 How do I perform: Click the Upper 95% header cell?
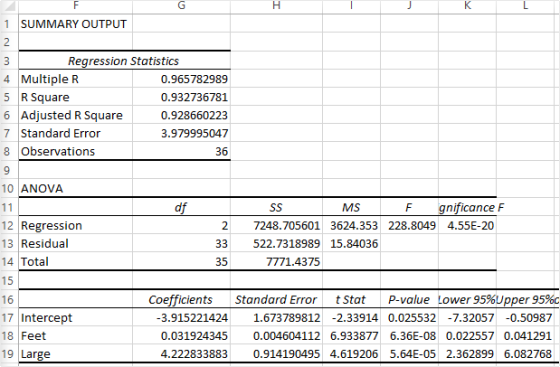pyautogui.click(x=525, y=299)
